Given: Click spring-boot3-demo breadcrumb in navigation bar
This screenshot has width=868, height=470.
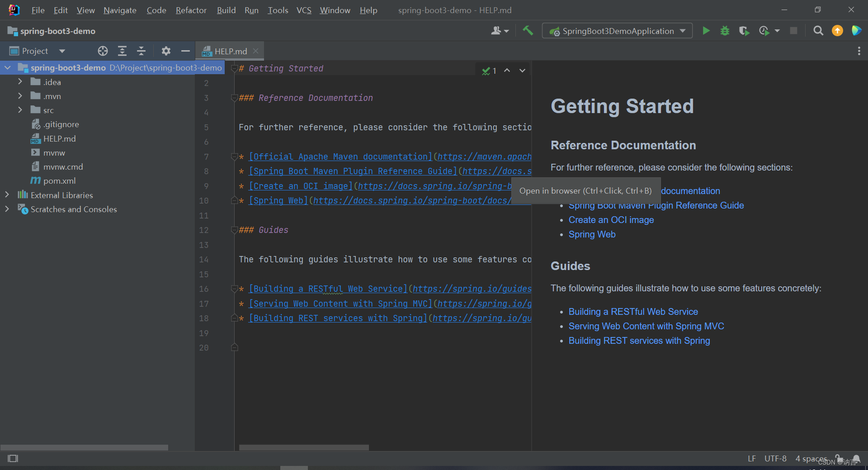Looking at the screenshot, I should click(57, 31).
